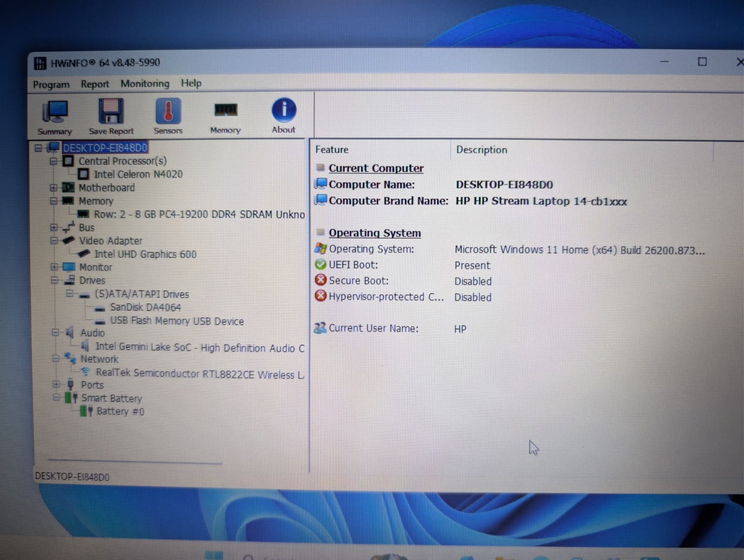Expand the Ports node
The height and width of the screenshot is (560, 744).
[56, 385]
